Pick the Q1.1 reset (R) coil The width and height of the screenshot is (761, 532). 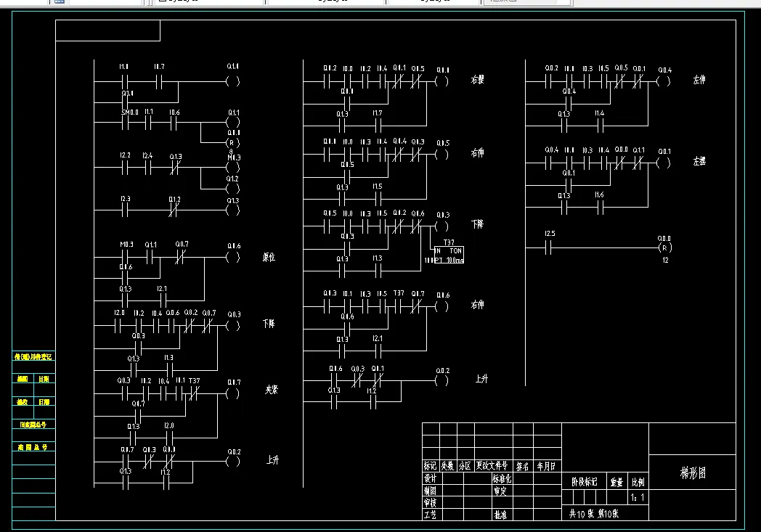pyautogui.click(x=233, y=142)
